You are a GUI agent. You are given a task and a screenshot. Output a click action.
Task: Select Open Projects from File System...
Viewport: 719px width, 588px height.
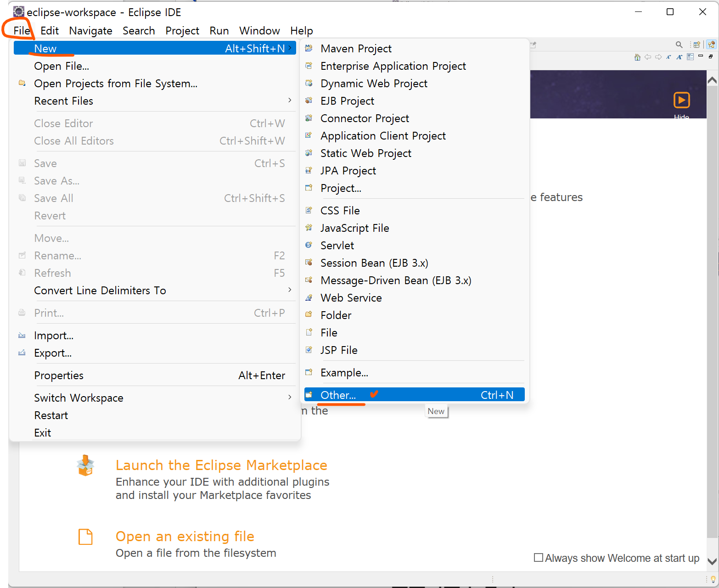click(155, 84)
